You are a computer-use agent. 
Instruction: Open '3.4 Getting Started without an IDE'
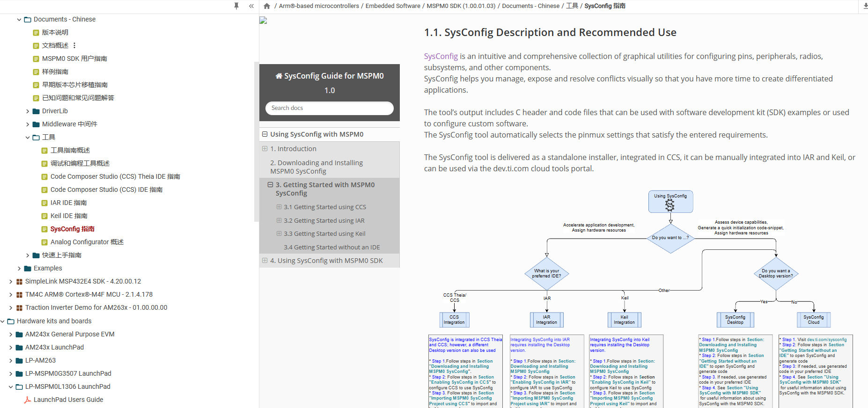(332, 247)
